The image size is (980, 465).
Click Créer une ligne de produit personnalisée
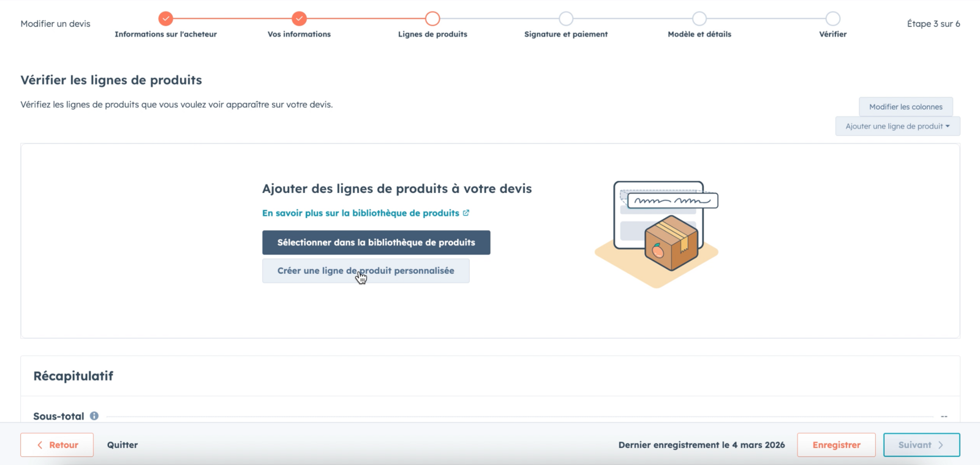point(366,271)
